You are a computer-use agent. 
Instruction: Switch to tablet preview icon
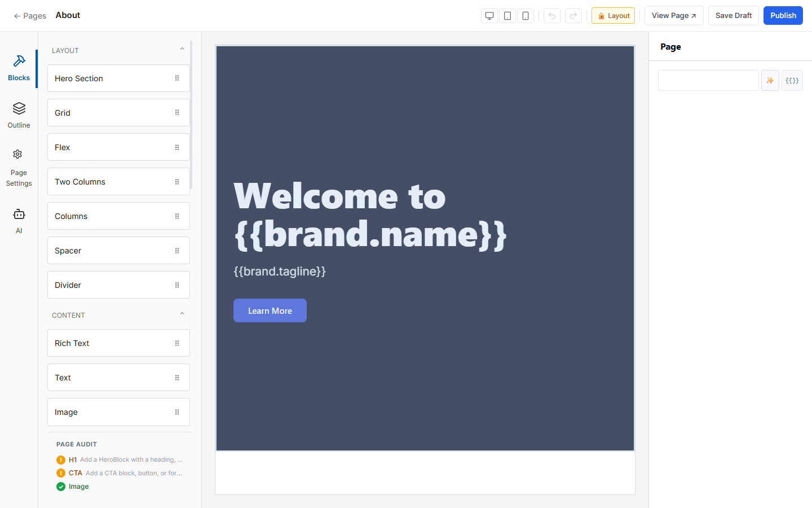point(507,16)
